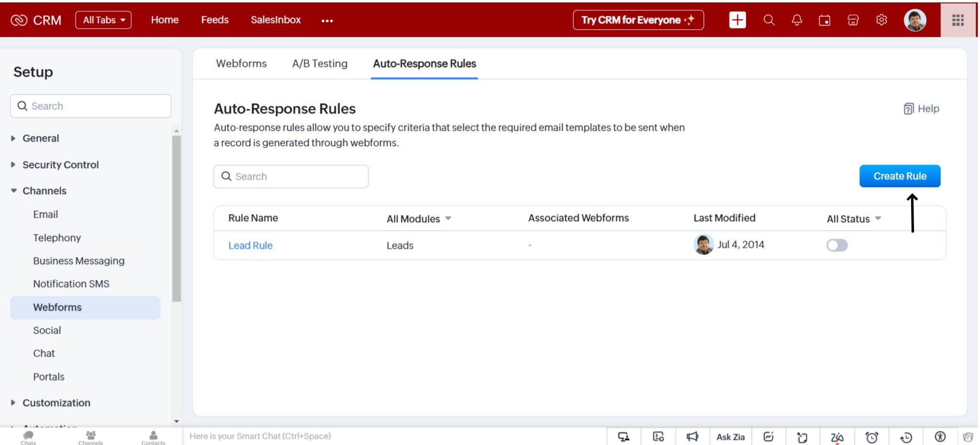Open the Zoho Marketplace store icon
Viewport: 980px width, 445px height.
point(853,20)
